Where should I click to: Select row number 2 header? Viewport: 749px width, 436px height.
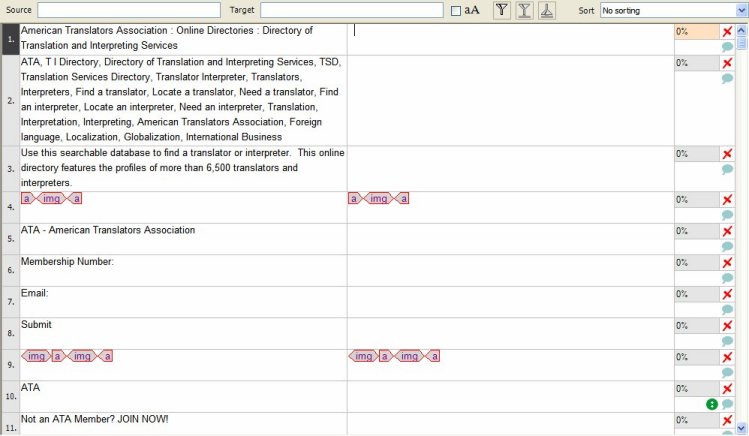[x=11, y=100]
